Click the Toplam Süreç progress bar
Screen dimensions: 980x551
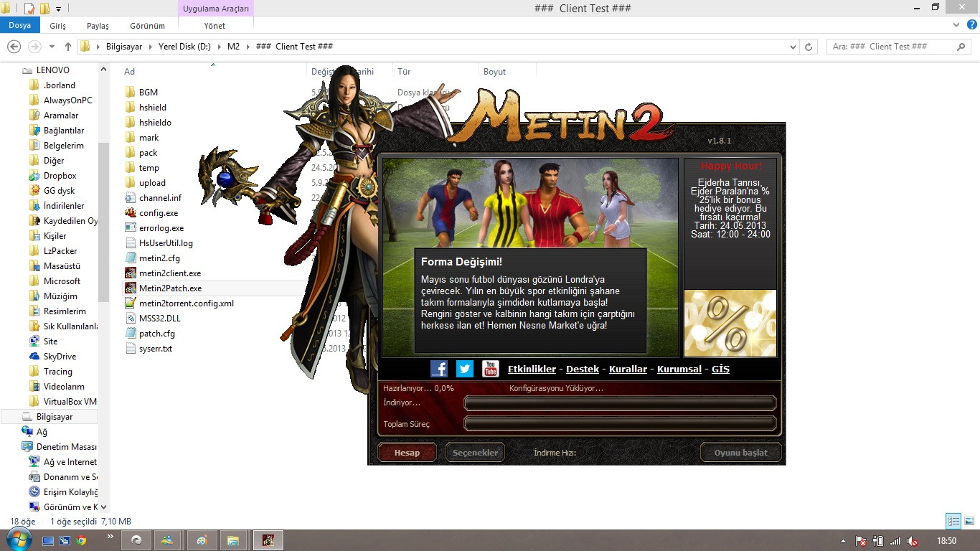point(620,424)
